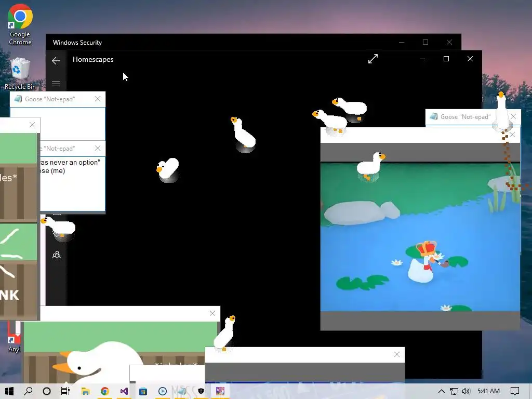Close the popup showing the big goose head
This screenshot has width=532, height=399.
[x=212, y=313]
